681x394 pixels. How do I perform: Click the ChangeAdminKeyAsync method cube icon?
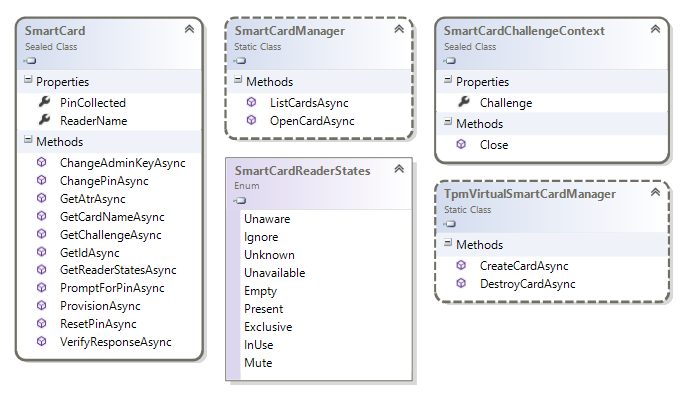tap(41, 162)
